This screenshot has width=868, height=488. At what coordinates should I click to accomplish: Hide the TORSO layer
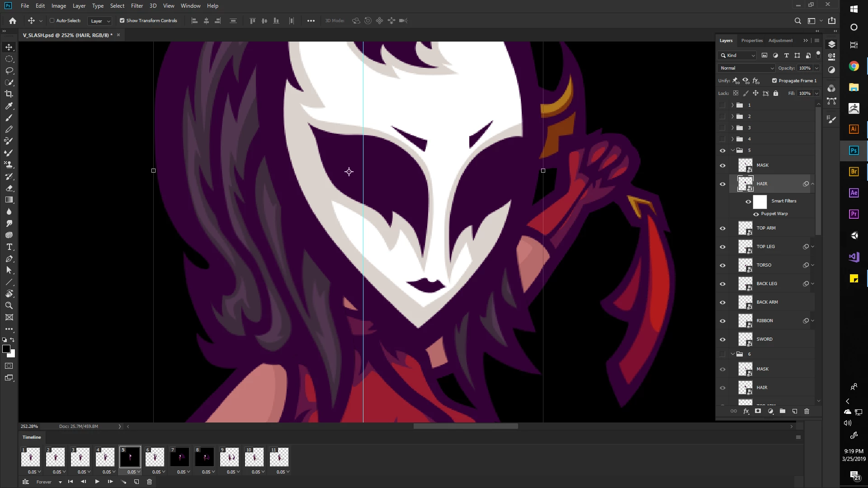[722, 265]
